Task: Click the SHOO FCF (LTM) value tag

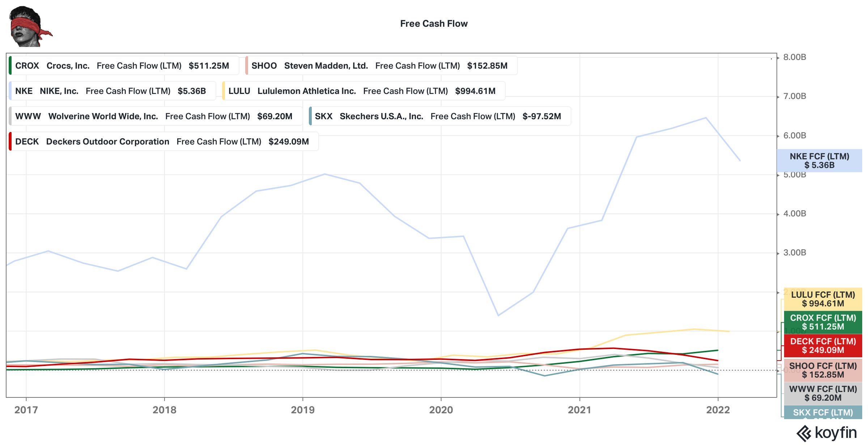Action: click(x=823, y=370)
